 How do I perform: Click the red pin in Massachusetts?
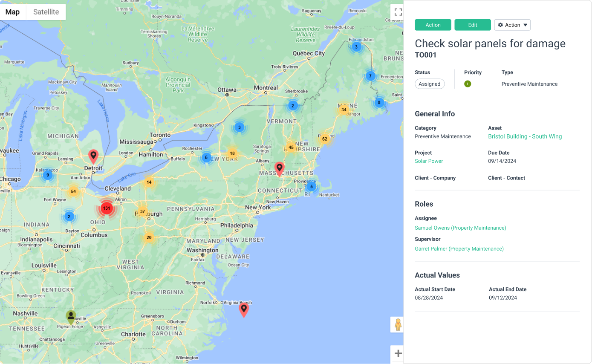(279, 168)
